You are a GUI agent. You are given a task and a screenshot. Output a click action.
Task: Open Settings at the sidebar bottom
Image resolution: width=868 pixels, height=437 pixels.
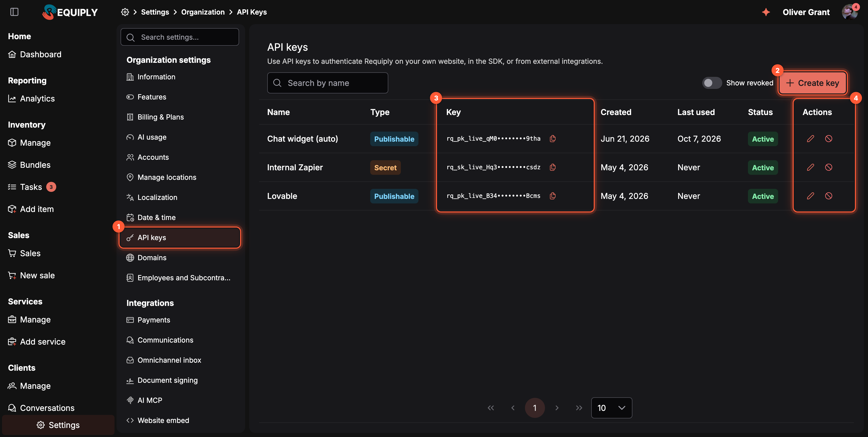[x=58, y=425]
